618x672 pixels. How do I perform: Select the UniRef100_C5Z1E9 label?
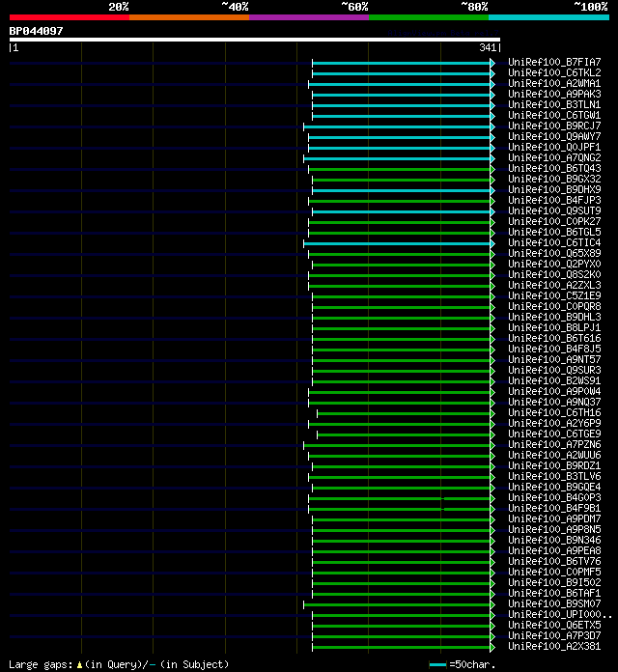554,295
